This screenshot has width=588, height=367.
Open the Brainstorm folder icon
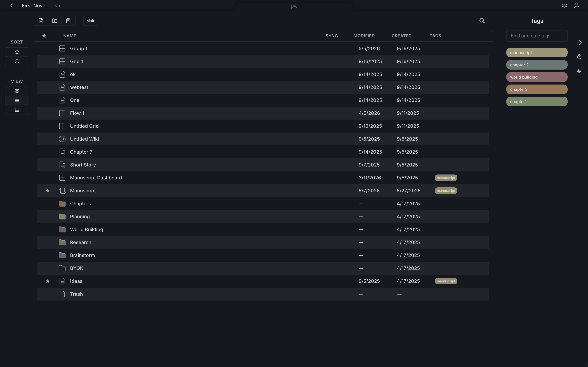coord(62,255)
